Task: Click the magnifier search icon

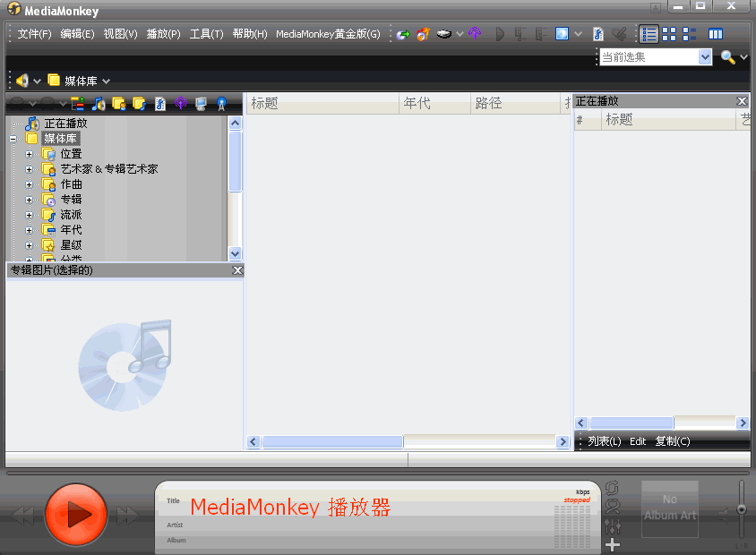Action: point(727,57)
